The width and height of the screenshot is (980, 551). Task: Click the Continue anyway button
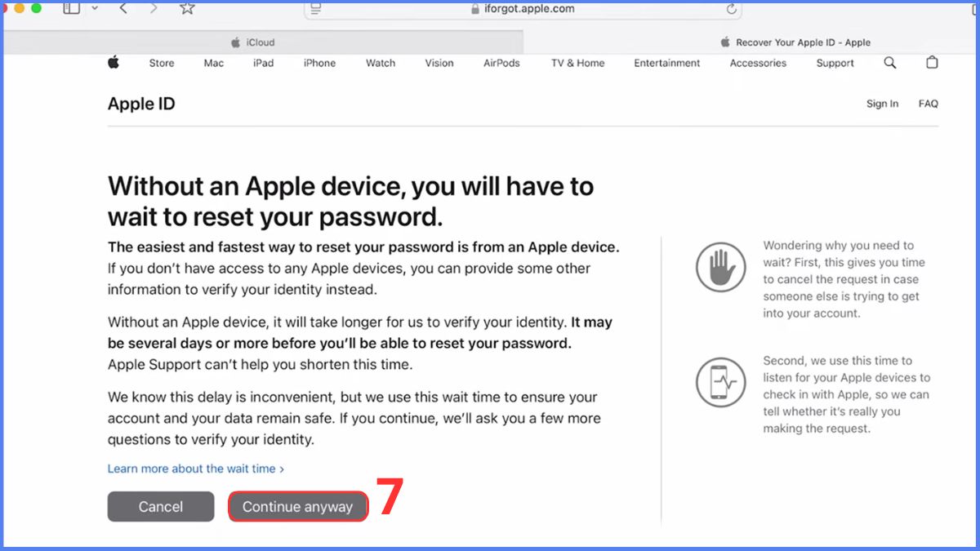point(297,507)
